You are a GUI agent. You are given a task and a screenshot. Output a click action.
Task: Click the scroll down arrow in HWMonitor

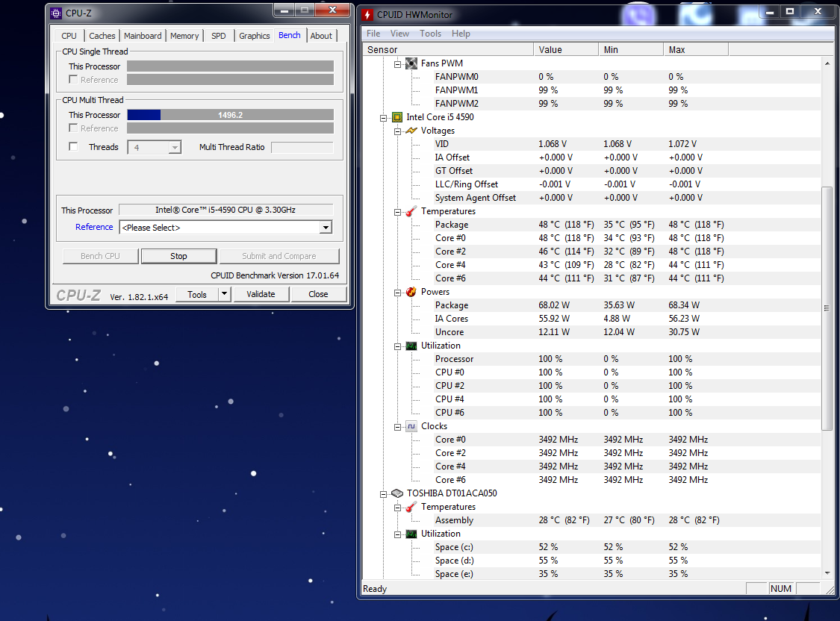[x=827, y=573]
